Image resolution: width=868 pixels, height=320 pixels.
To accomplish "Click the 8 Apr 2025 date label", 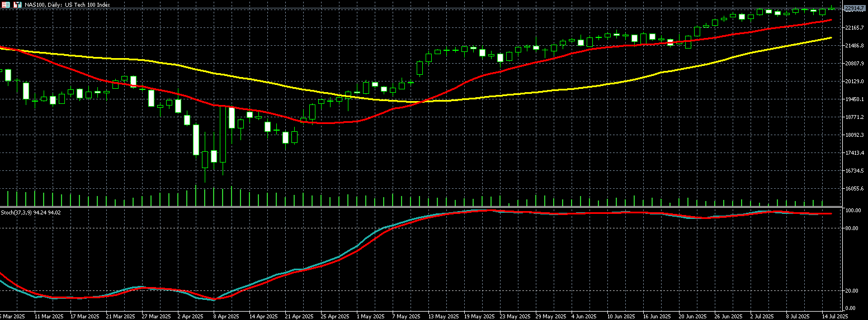I will [225, 316].
